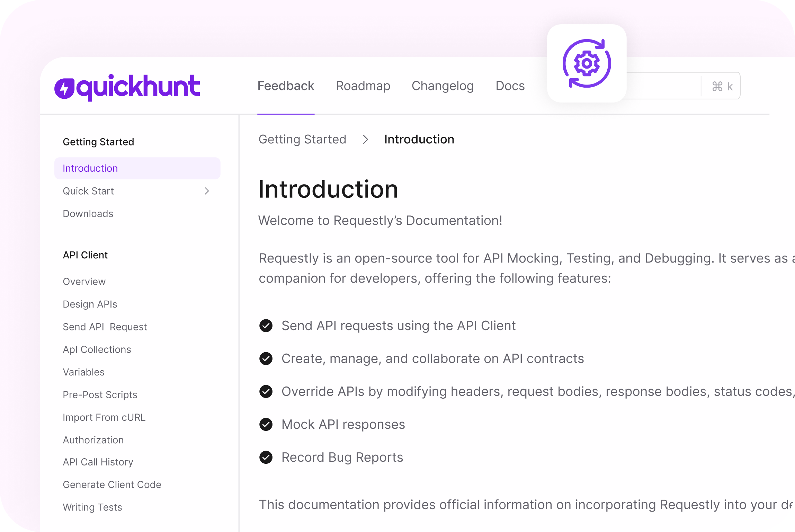Click the breadcrumb chevron separator
795x532 pixels.
pos(365,139)
